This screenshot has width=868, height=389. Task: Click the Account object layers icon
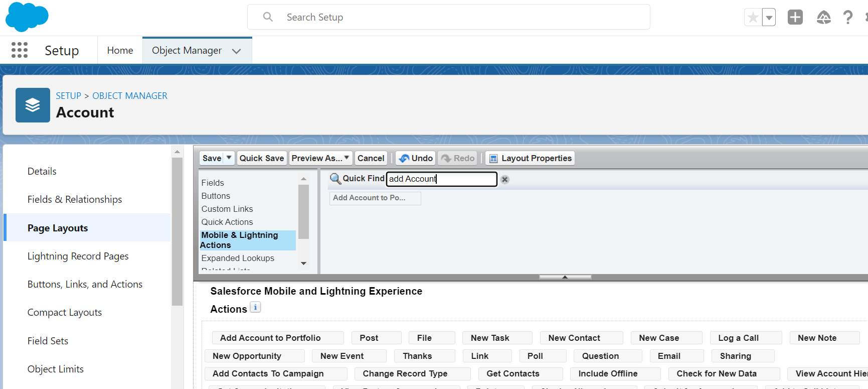point(33,105)
